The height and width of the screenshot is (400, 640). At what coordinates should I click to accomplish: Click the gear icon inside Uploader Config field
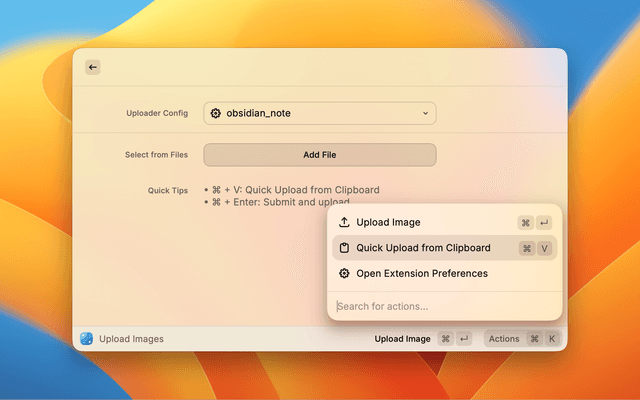(x=215, y=114)
